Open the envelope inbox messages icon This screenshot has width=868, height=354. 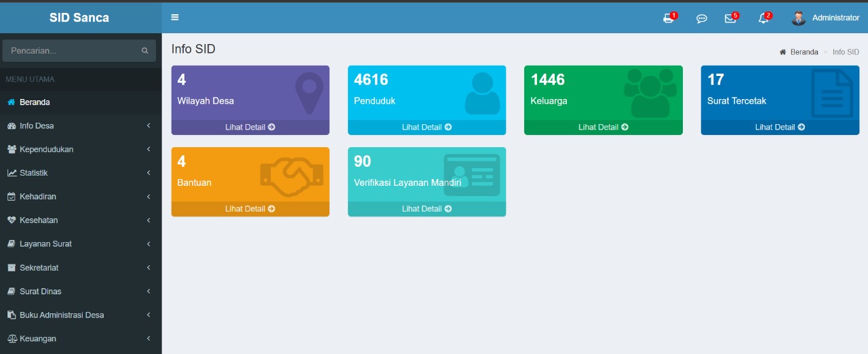730,18
